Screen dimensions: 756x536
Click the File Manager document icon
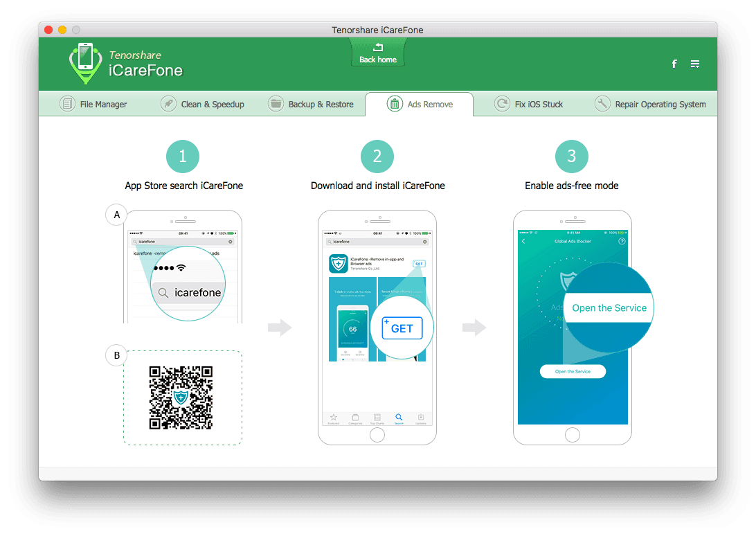(x=67, y=104)
